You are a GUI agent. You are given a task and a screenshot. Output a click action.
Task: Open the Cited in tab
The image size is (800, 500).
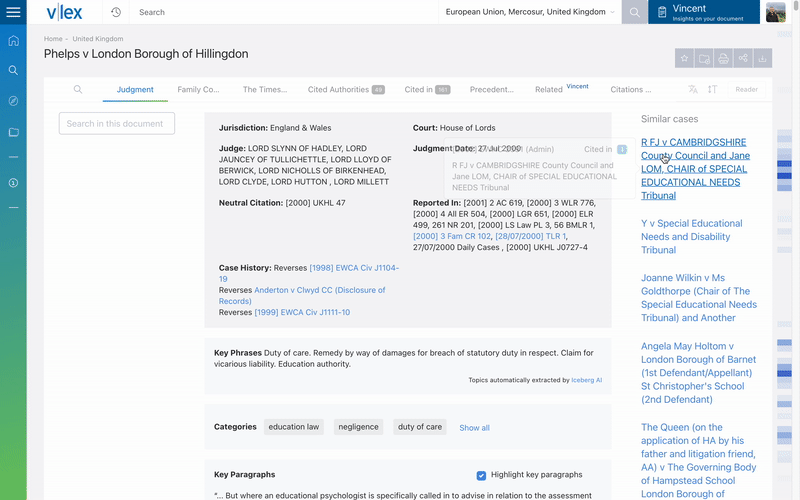coord(427,89)
